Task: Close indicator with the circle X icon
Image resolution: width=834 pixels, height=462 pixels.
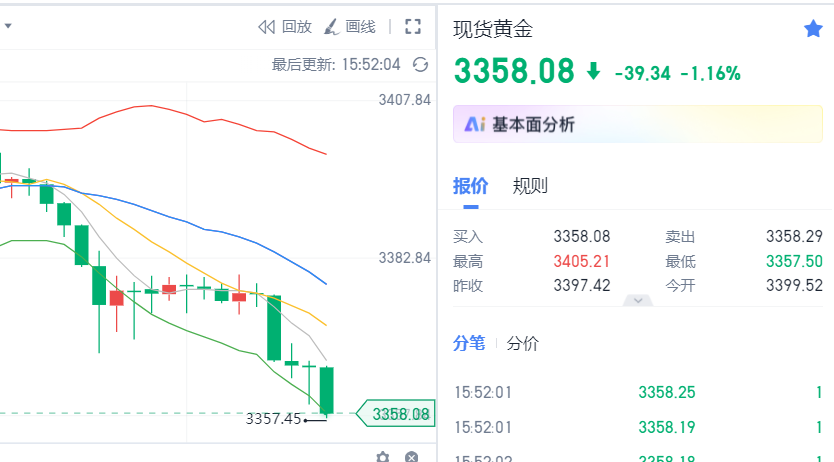Action: pyautogui.click(x=411, y=457)
